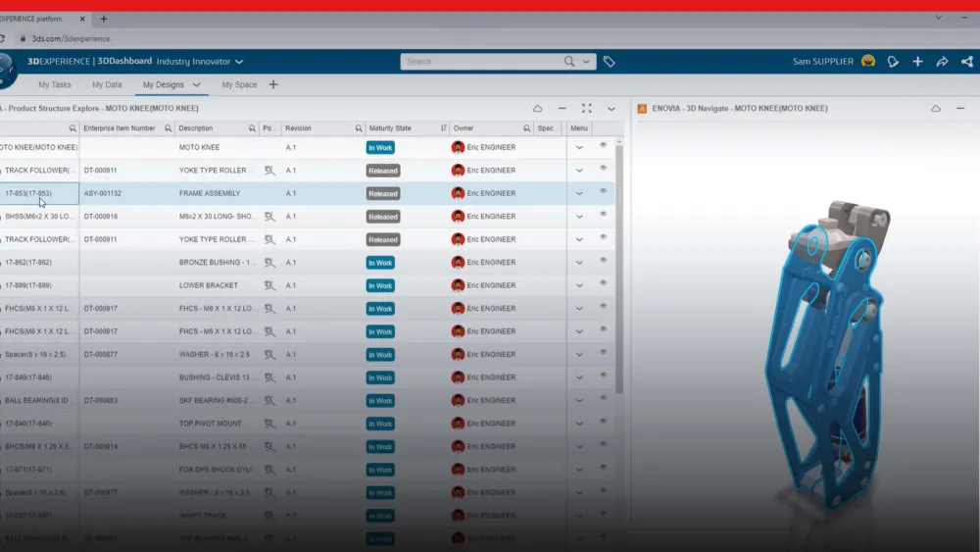Screen dimensions: 980x552
Task: Switch to My Data tab
Action: tap(107, 84)
